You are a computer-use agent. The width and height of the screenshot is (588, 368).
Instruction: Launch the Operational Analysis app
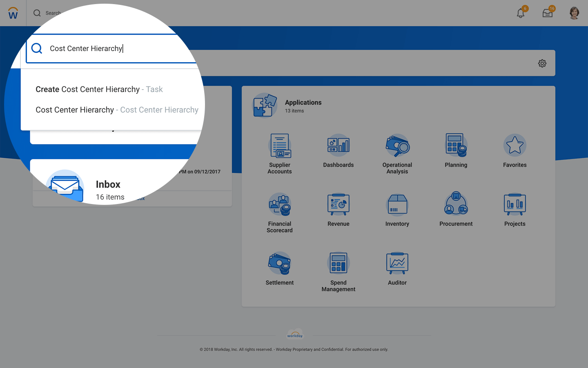(397, 146)
